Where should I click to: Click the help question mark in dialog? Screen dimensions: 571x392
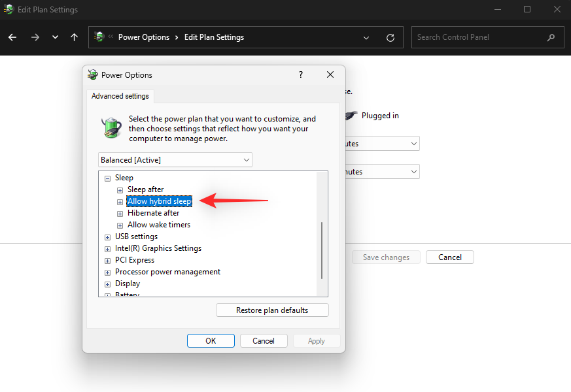pos(301,74)
